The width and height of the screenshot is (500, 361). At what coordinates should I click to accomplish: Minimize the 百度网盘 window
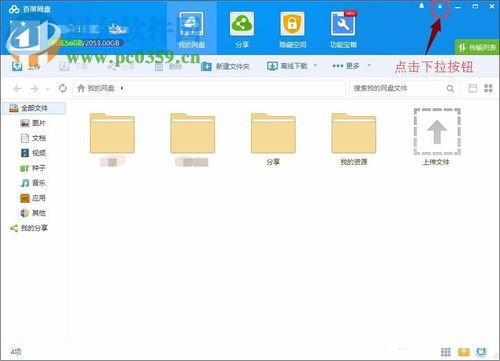458,6
